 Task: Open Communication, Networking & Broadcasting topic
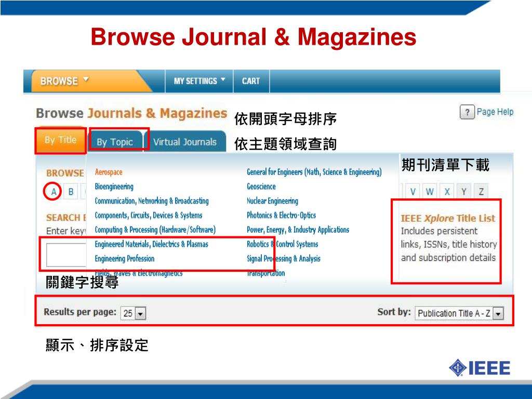(x=152, y=201)
